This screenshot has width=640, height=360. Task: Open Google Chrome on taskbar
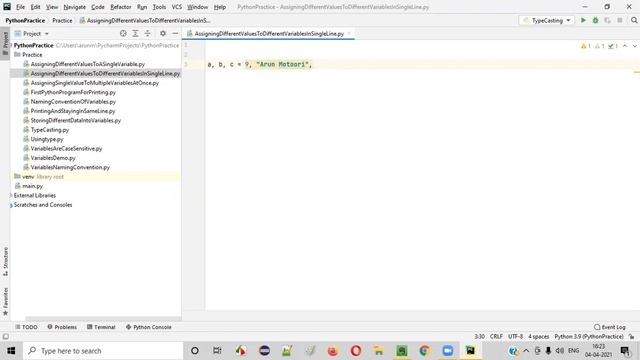pos(424,351)
